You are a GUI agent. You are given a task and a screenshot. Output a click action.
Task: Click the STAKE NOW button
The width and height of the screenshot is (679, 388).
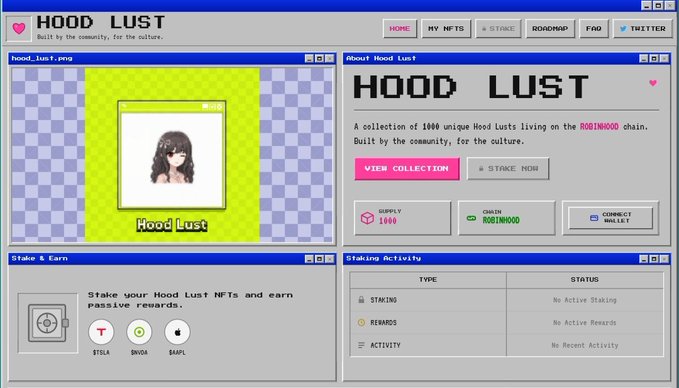click(x=508, y=168)
